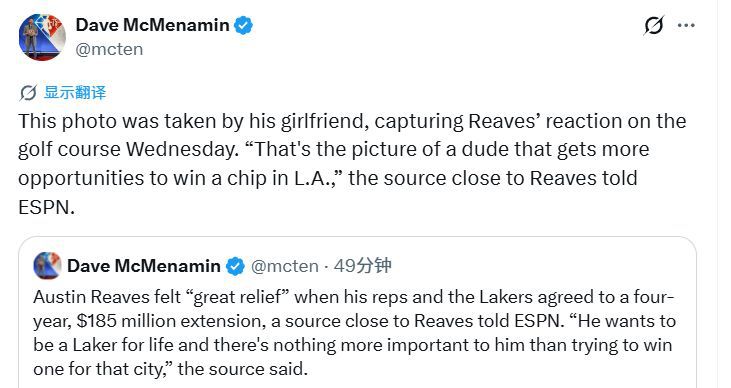Click the tweet's last line reading ESPN.

(46, 207)
